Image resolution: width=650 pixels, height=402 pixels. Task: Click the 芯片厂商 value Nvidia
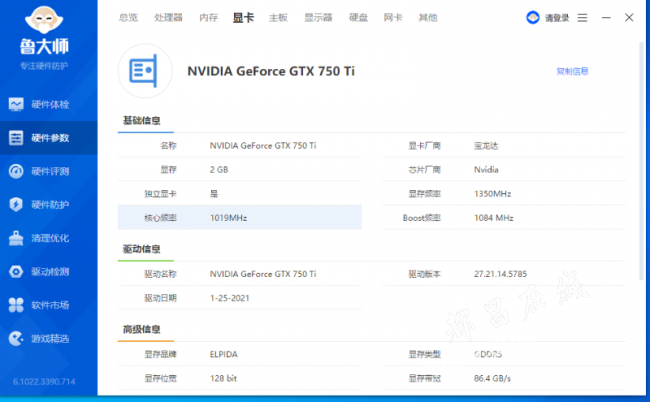pyautogui.click(x=486, y=170)
